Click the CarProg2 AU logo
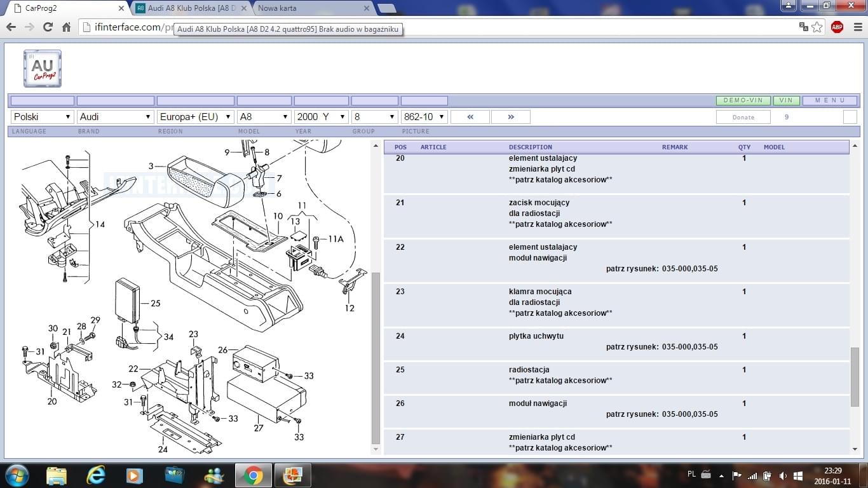 click(43, 68)
